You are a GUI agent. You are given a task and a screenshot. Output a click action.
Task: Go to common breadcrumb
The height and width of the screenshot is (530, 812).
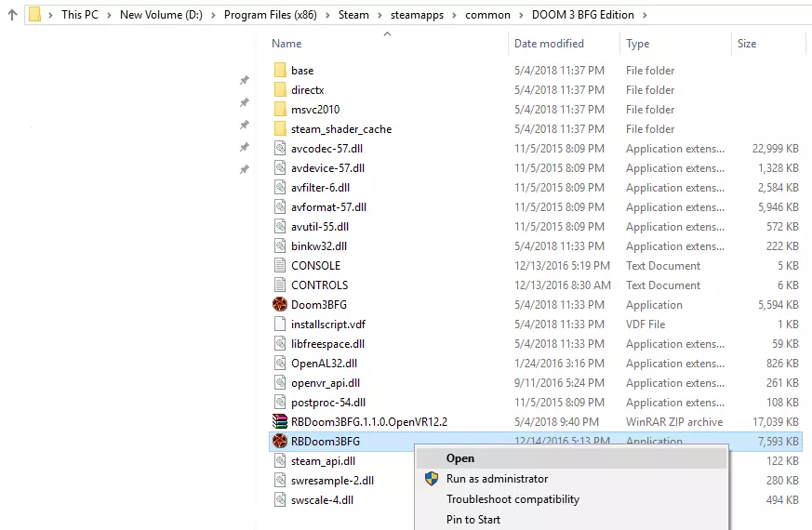(487, 15)
